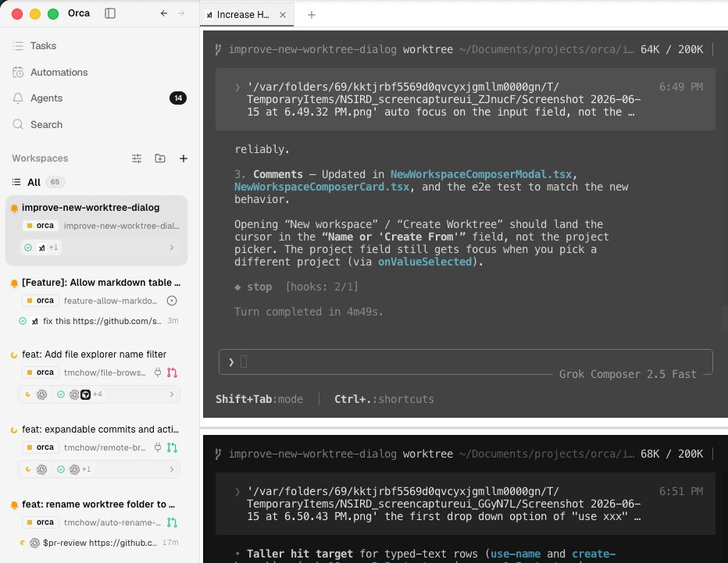Click green pull request icon beside tmchow/remote-br
This screenshot has width=728, height=563.
click(173, 447)
